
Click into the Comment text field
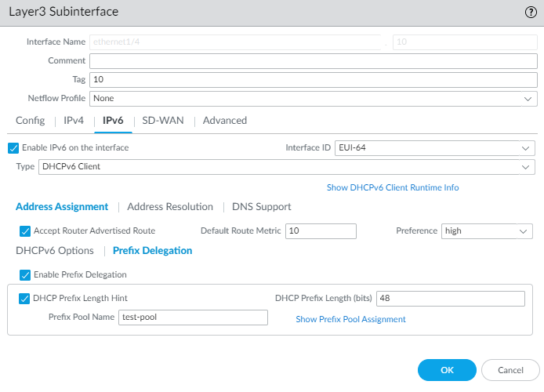coord(314,61)
